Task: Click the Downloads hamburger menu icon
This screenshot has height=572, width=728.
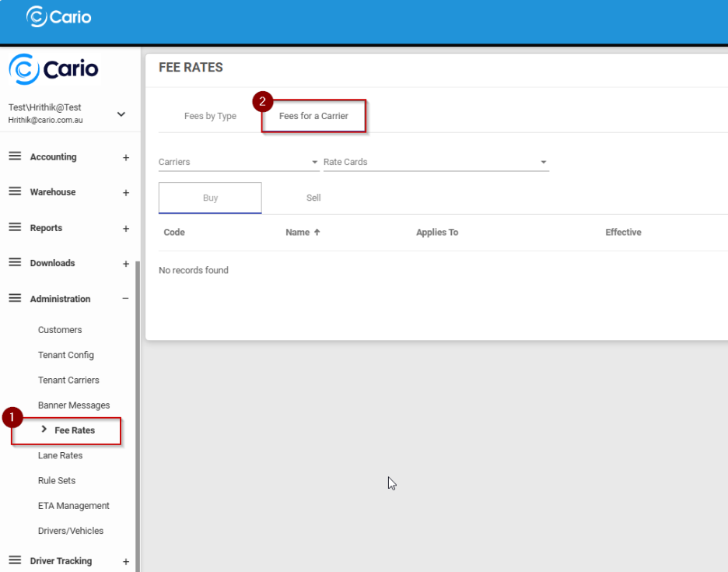Action: [x=15, y=263]
